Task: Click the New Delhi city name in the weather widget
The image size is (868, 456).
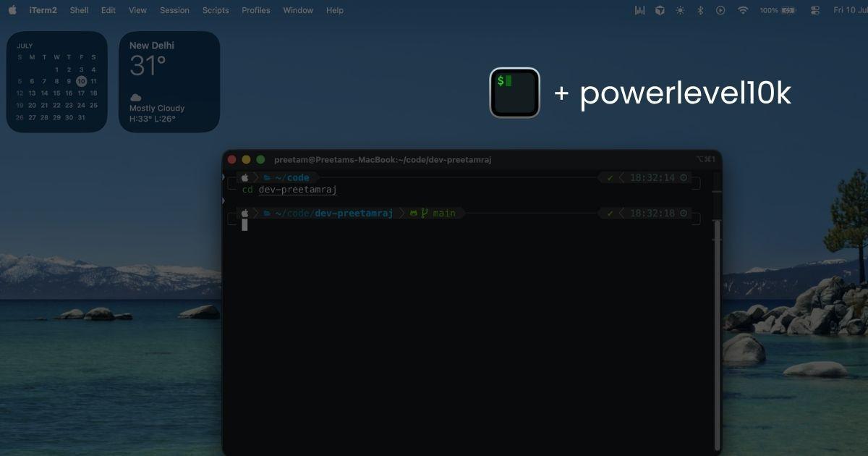Action: [152, 45]
